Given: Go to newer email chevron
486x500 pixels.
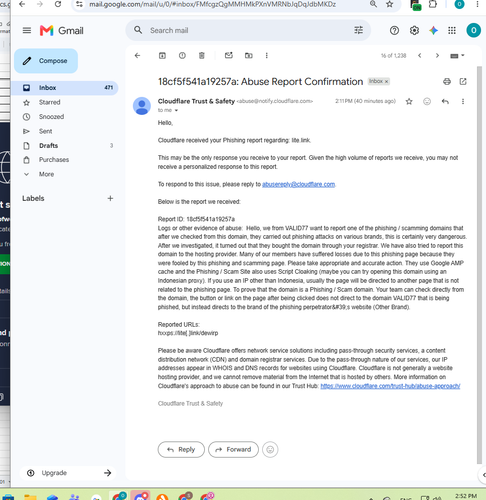Looking at the screenshot, I should [420, 56].
